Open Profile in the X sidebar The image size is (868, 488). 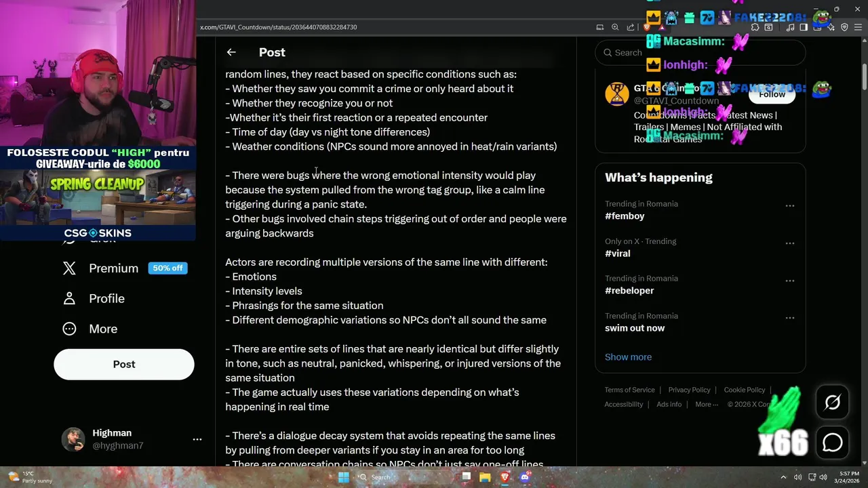click(106, 299)
